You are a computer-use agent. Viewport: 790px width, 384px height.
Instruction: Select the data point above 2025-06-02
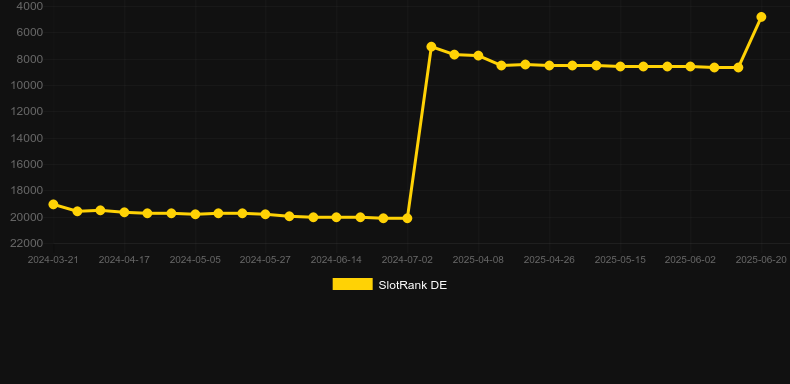coord(690,67)
